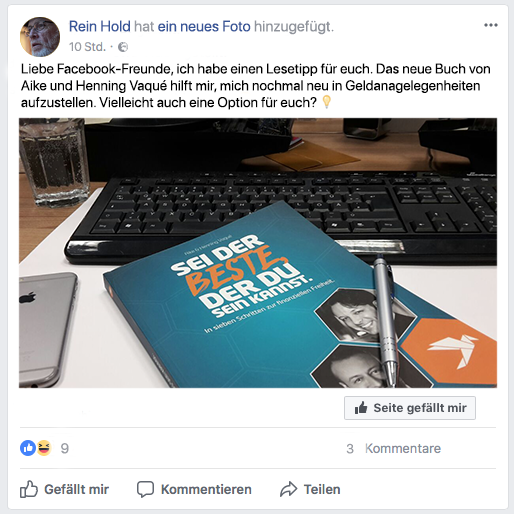Click the speech bubble comment icon

coord(145,489)
